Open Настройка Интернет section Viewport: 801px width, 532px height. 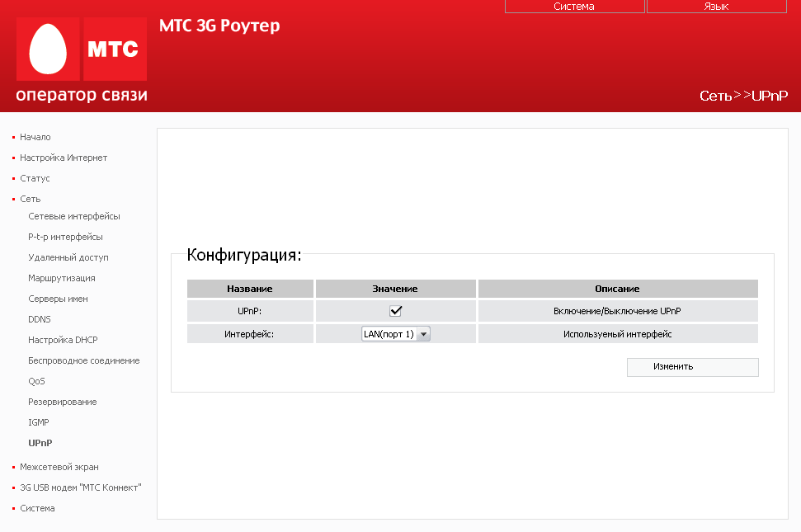64,158
